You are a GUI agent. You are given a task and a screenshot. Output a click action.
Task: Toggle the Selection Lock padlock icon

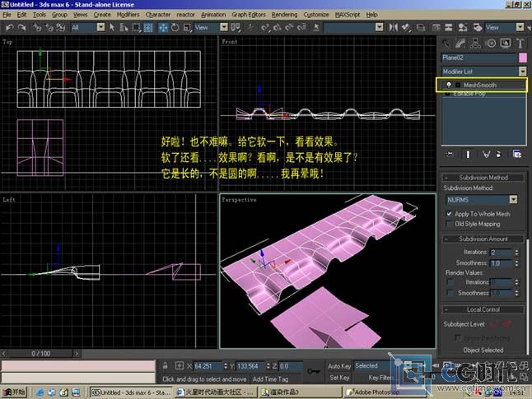coord(166,366)
